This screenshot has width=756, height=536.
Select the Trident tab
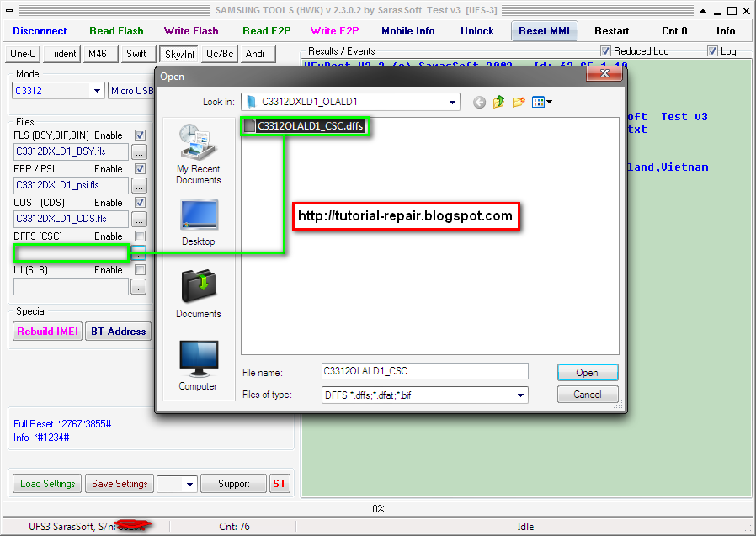61,54
